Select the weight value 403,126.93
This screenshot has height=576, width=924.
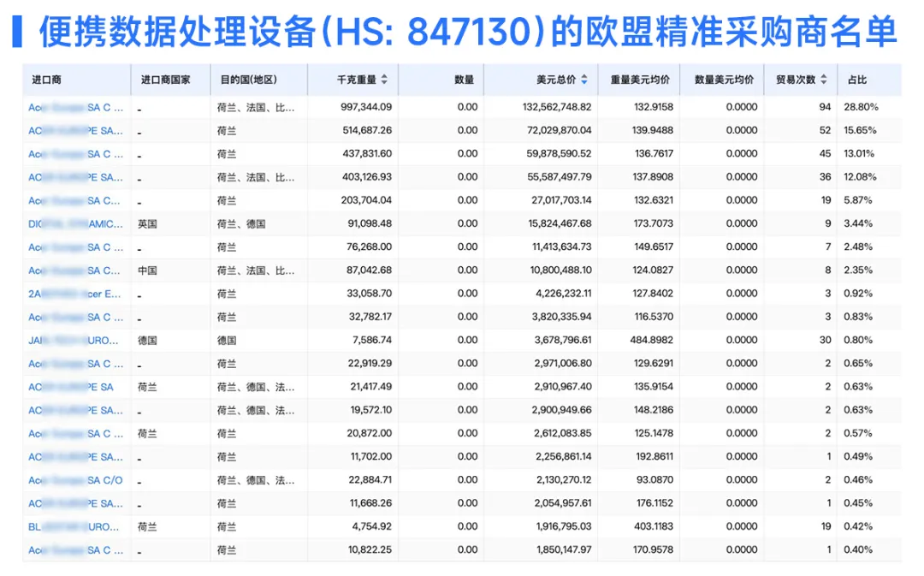tap(367, 177)
